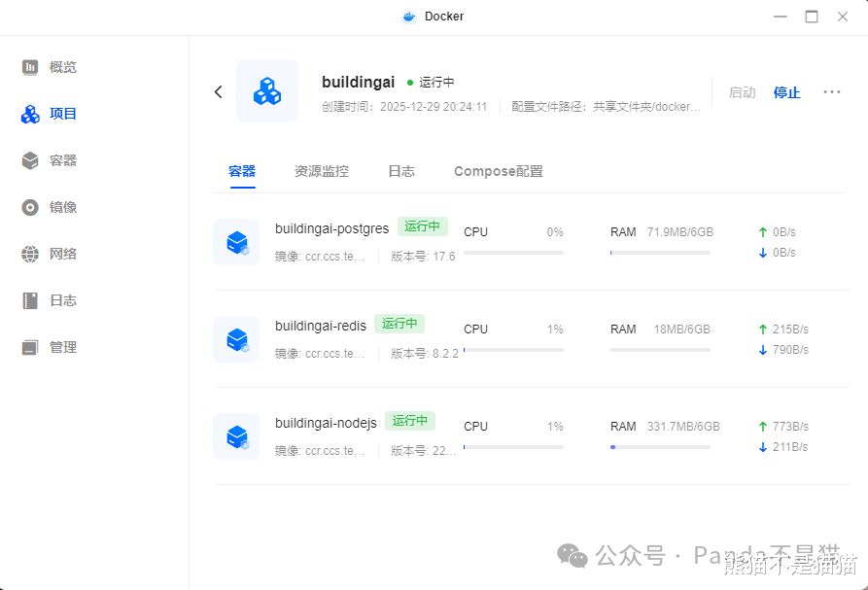Close the Docker window
The image size is (868, 590).
[843, 17]
